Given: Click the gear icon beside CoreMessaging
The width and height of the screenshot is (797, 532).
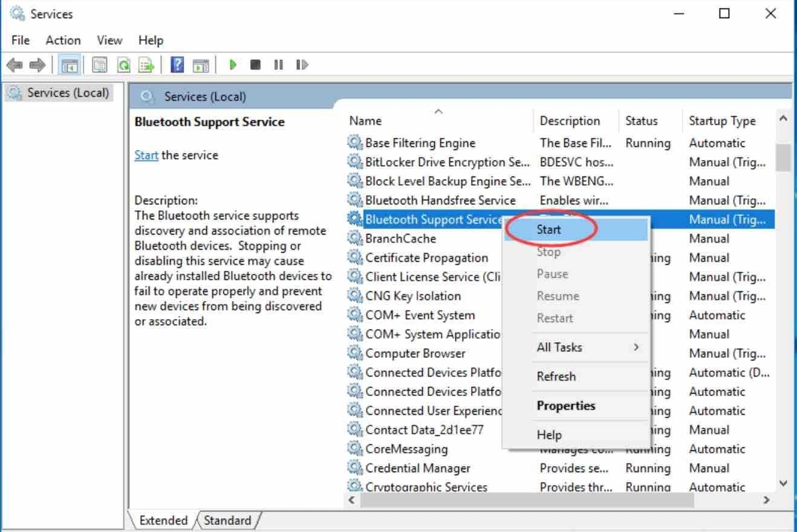Looking at the screenshot, I should point(355,449).
